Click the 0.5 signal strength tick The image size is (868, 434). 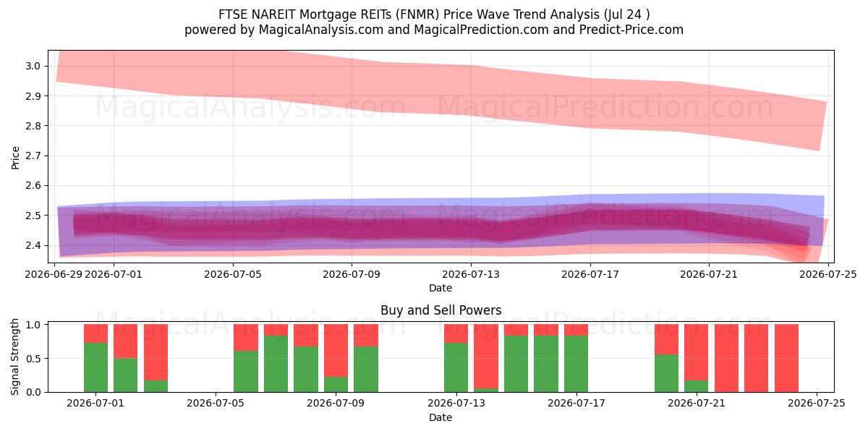33,359
